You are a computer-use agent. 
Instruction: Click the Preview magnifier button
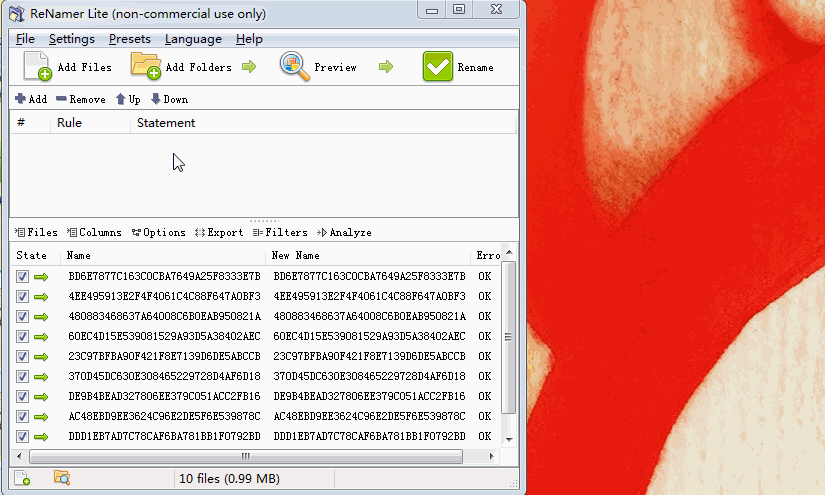coord(318,67)
